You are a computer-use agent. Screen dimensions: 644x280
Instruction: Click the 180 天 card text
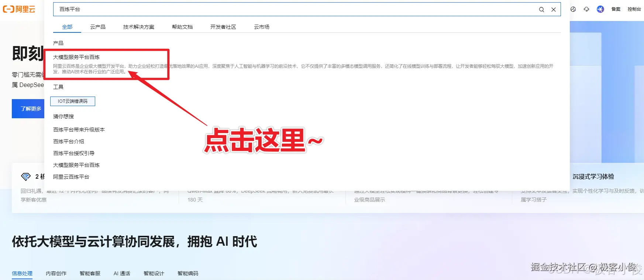pos(195,200)
